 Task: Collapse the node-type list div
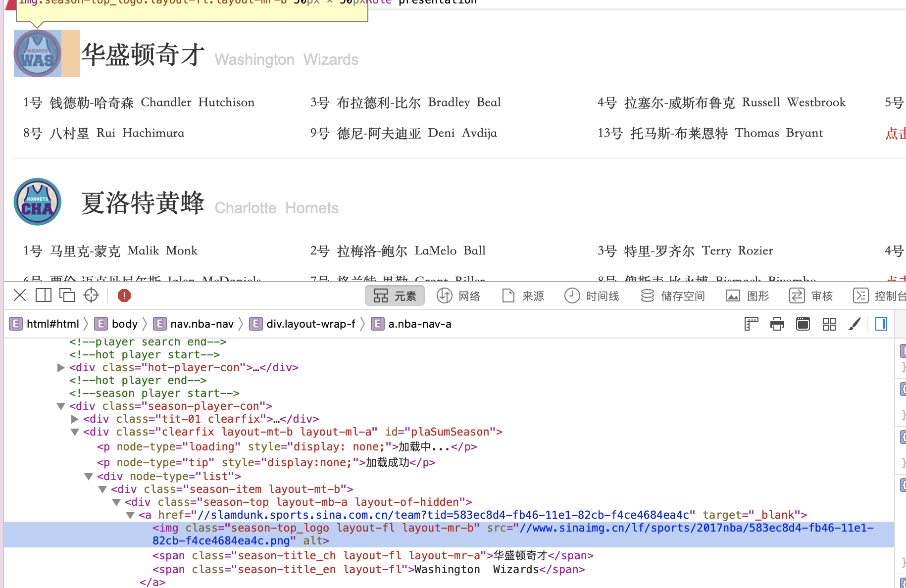pos(89,477)
